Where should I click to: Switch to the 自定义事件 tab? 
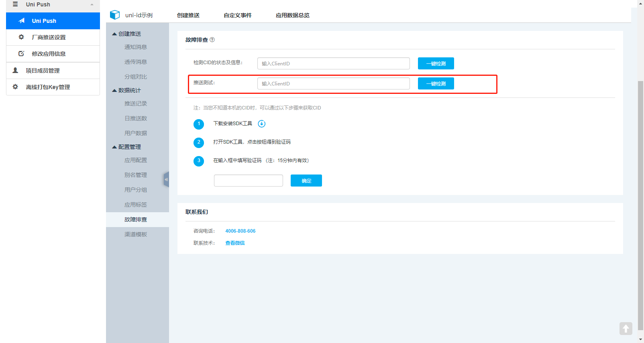coord(238,15)
